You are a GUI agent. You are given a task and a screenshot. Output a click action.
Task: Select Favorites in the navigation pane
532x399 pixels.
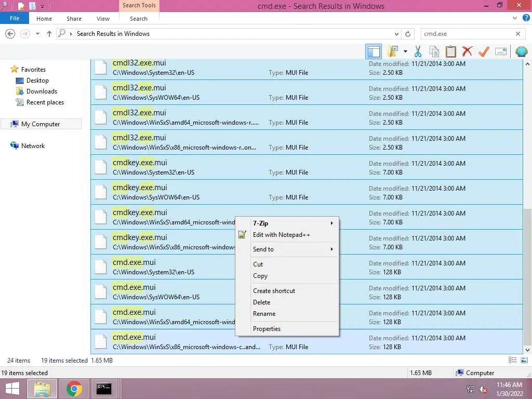pyautogui.click(x=33, y=70)
